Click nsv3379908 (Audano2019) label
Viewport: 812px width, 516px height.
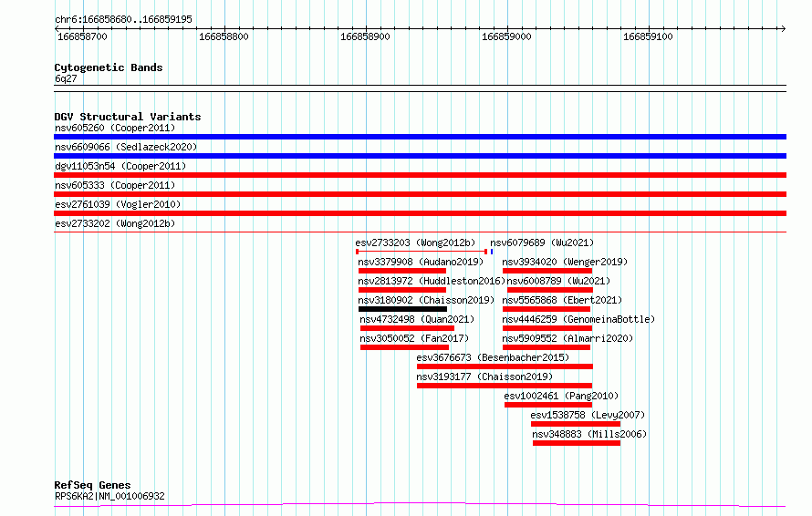(x=421, y=262)
